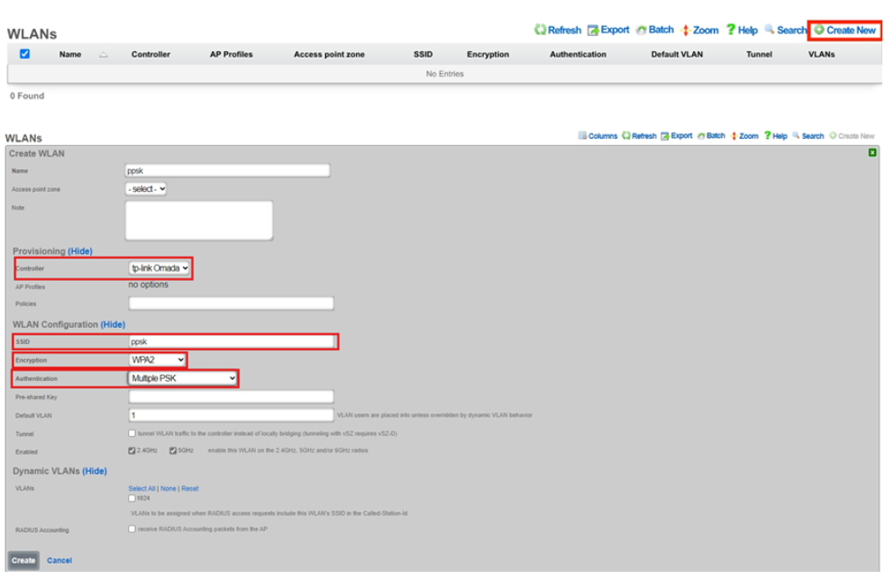
Task: Uncheck the 2.4GHz radio checkbox
Action: (132, 451)
